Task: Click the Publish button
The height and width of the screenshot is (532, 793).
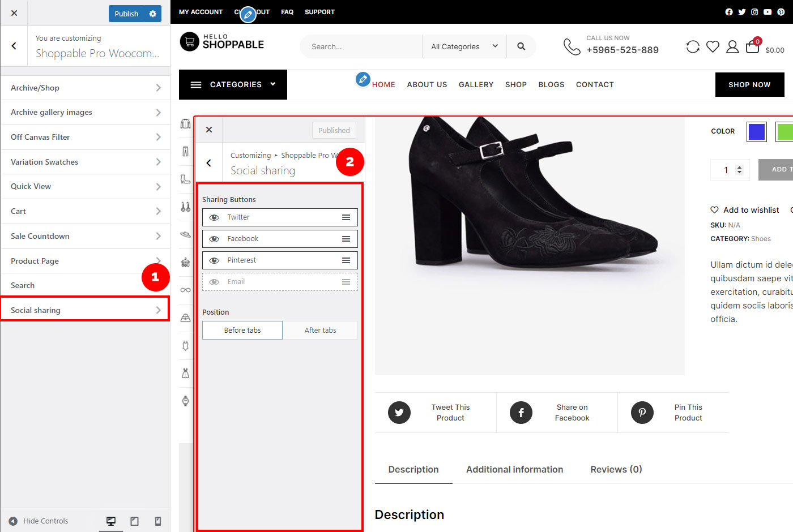Action: [126, 14]
